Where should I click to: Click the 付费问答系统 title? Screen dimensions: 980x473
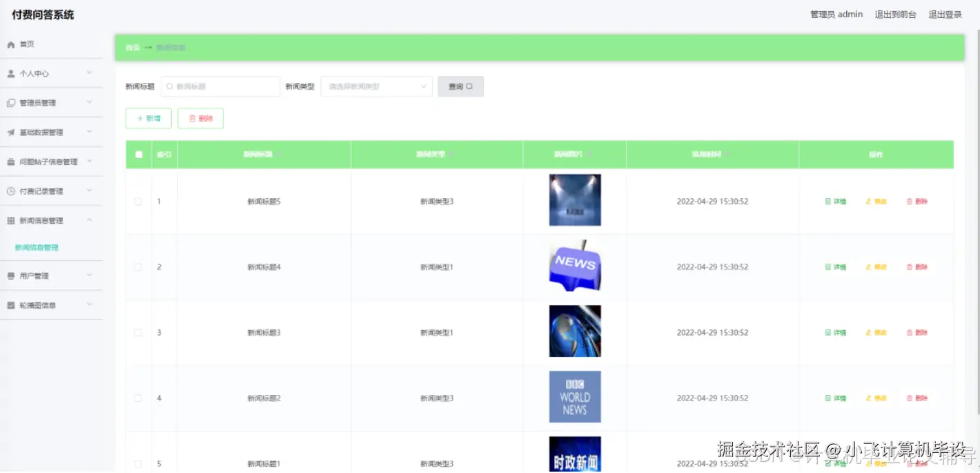click(43, 15)
